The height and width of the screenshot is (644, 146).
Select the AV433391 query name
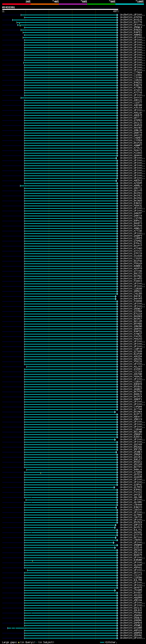pos(8,8)
